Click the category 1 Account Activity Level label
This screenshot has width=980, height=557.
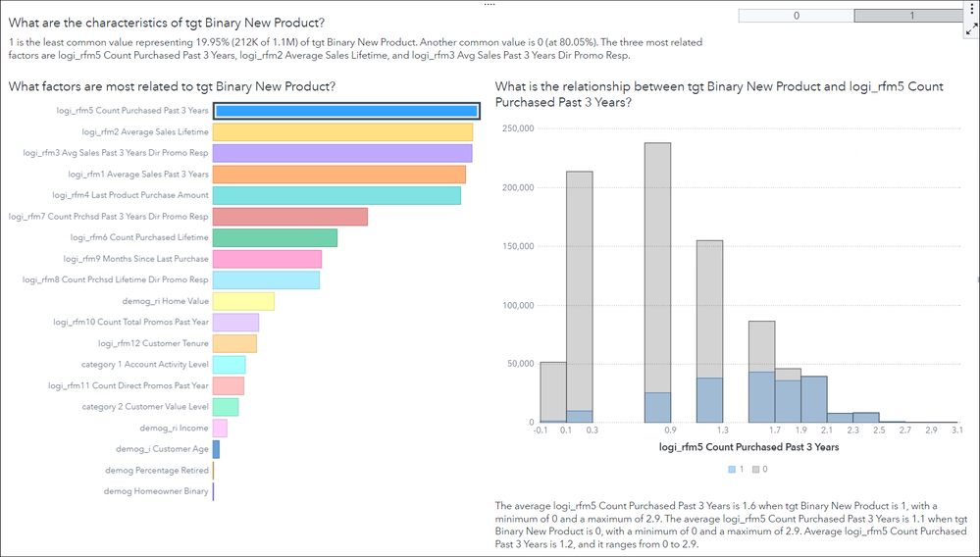145,365
